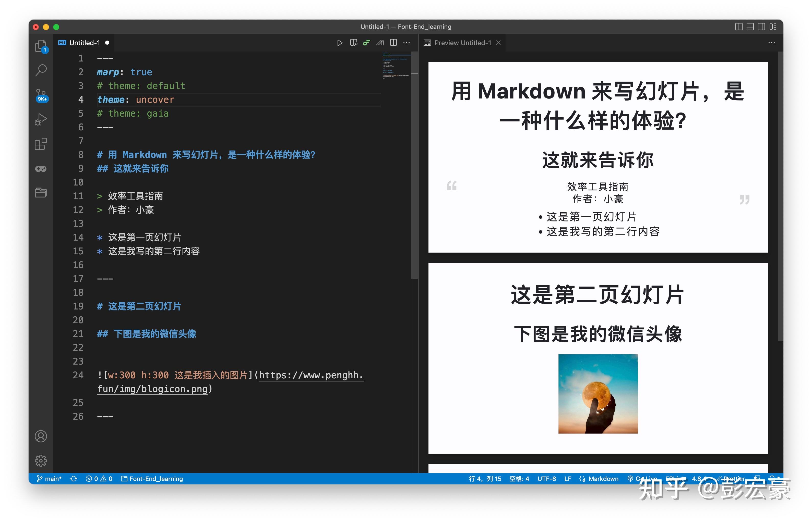Change line ending LF in status bar
Screen dimensions: 812x522
click(x=568, y=479)
